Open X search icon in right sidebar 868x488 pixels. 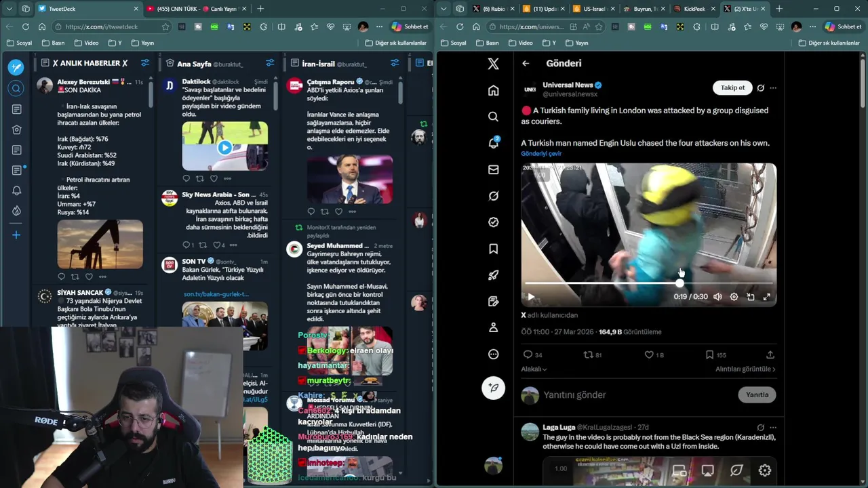[x=493, y=117]
